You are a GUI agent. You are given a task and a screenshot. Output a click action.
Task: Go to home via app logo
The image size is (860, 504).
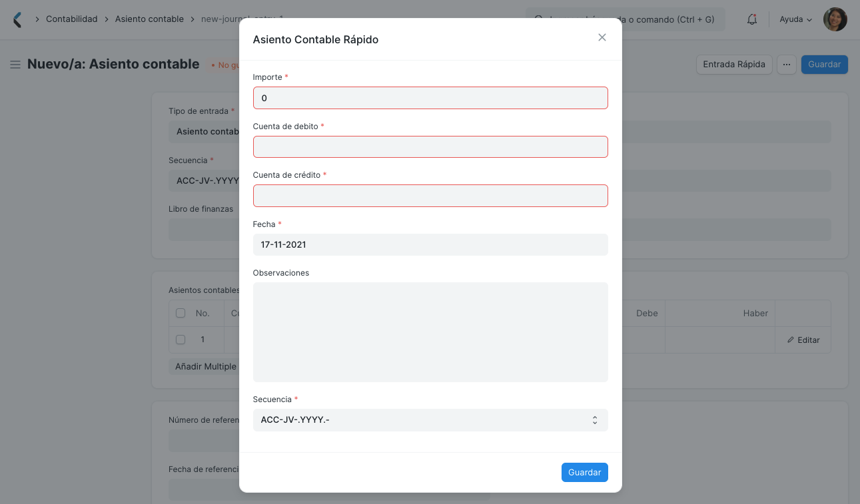pyautogui.click(x=17, y=19)
